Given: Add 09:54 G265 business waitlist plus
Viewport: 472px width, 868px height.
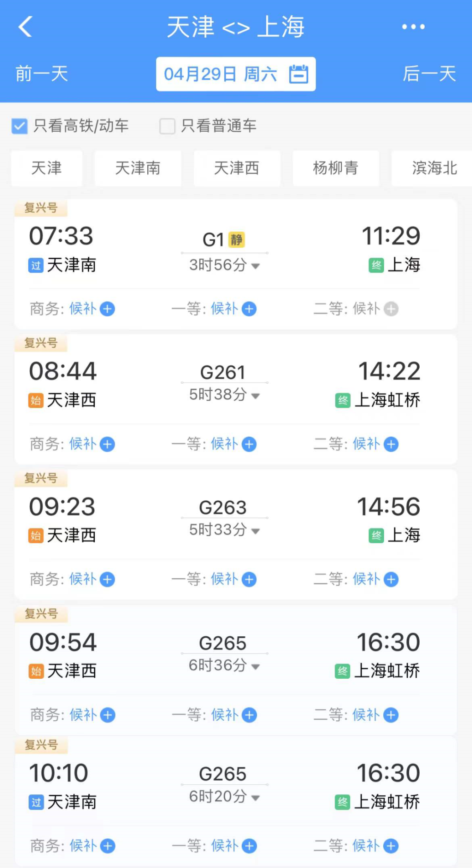Looking at the screenshot, I should click(x=108, y=715).
